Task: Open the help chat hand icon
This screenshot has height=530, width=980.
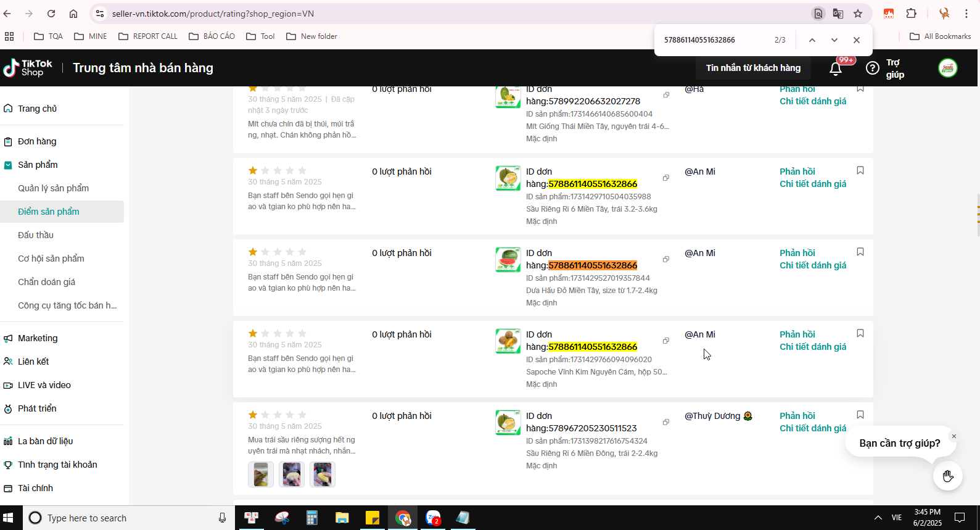Action: coord(948,476)
